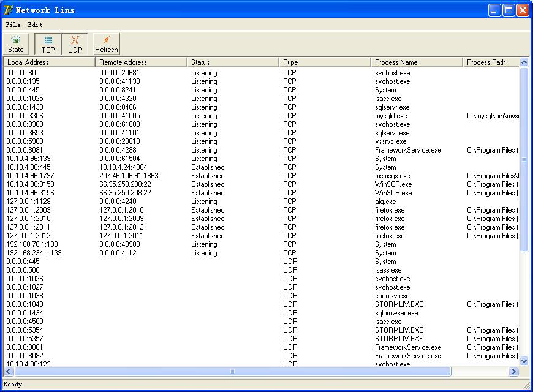The image size is (533, 392).
Task: Click remote address 127.0.0.1:2011
Action: pos(121,236)
